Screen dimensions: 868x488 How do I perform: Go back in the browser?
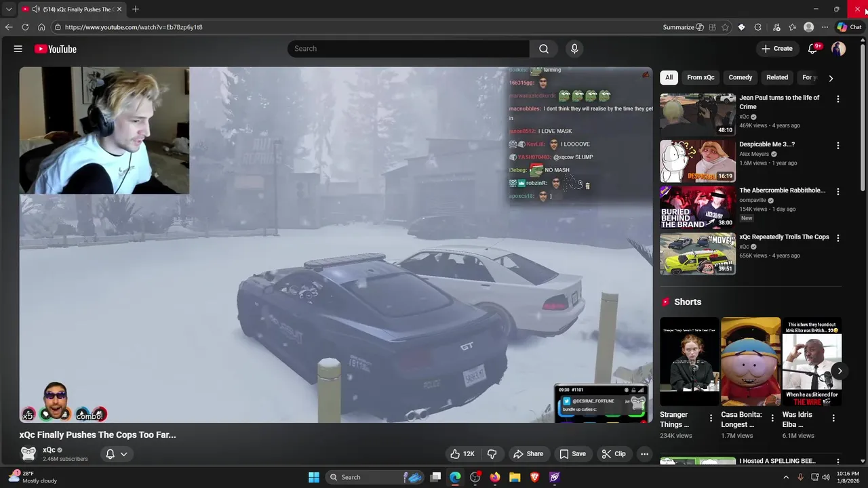[9, 27]
